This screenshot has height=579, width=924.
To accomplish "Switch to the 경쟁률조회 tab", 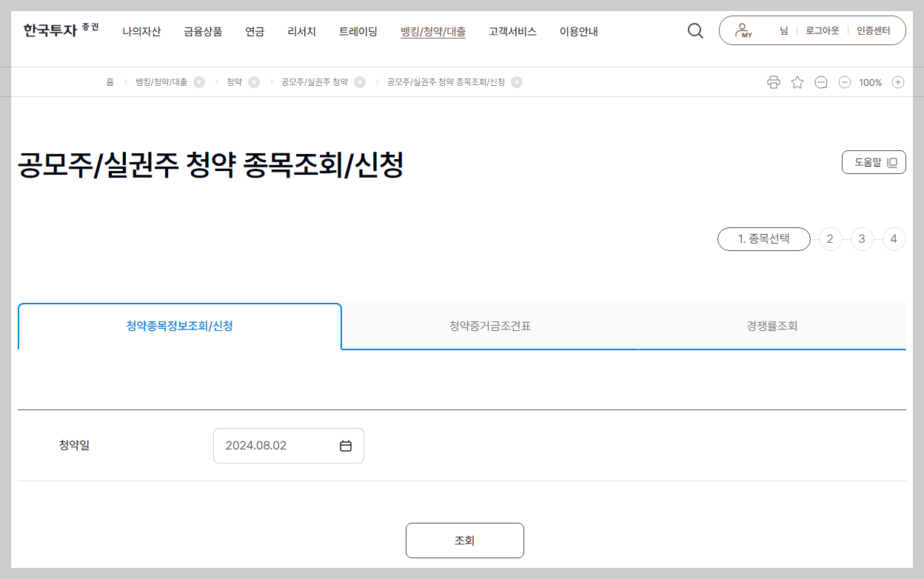I will 773,326.
